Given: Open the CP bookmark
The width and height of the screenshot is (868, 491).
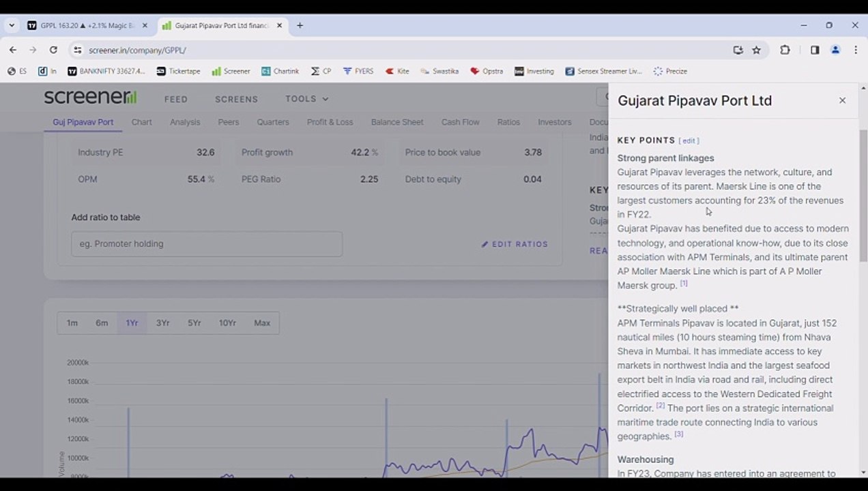Looking at the screenshot, I should tap(321, 71).
